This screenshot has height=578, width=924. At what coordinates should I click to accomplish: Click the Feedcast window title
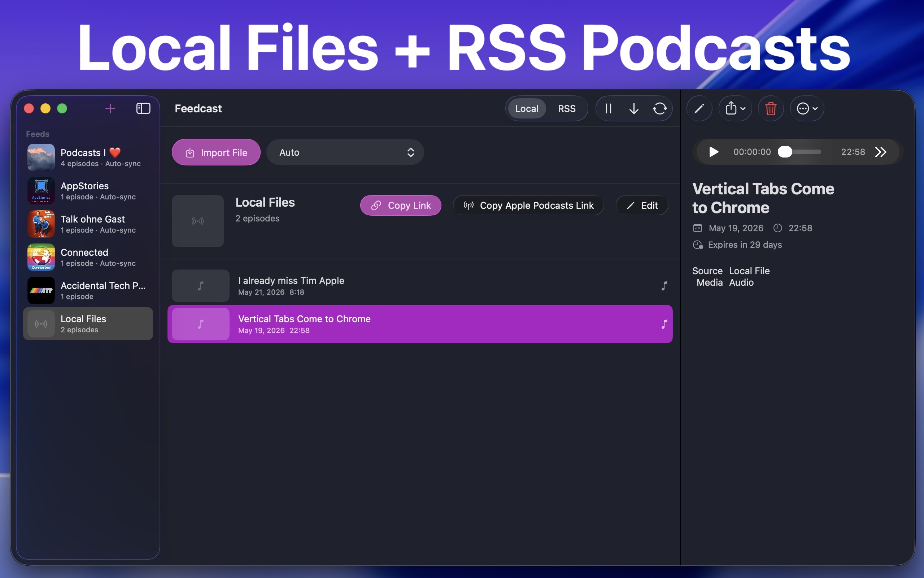(198, 109)
